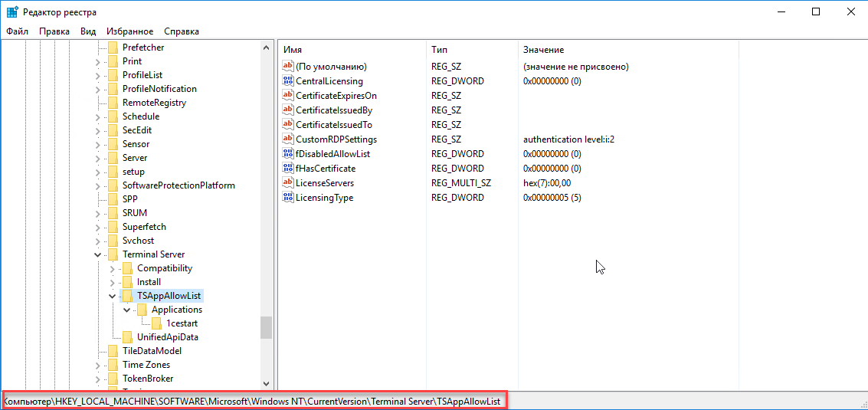Click the Svchost folder icon
Screen dimensions: 868x410
point(113,241)
